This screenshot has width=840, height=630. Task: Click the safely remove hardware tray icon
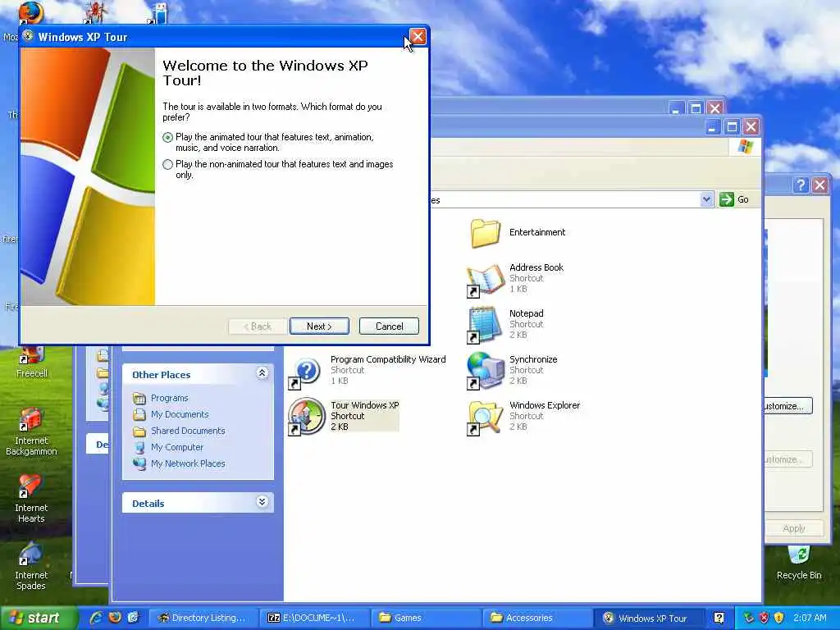[748, 618]
